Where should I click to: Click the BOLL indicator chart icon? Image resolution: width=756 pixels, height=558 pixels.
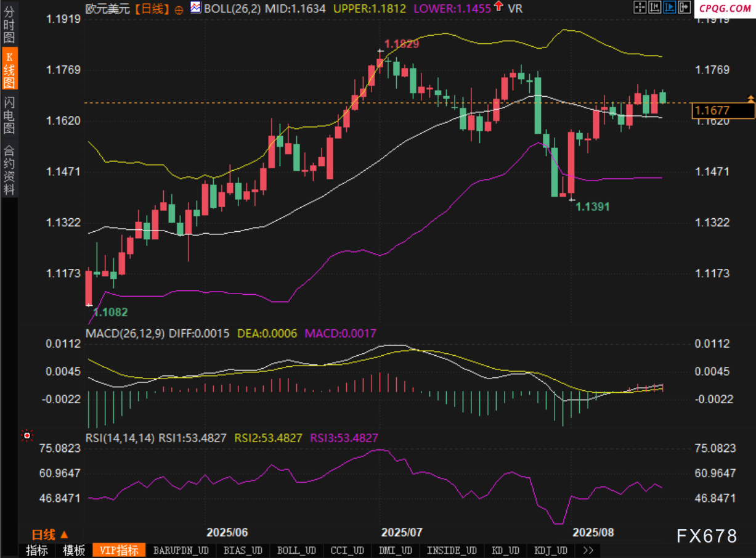(195, 8)
